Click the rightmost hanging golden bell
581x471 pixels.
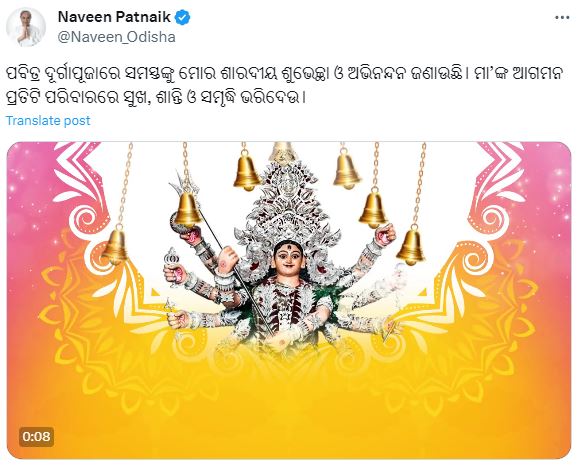(411, 246)
